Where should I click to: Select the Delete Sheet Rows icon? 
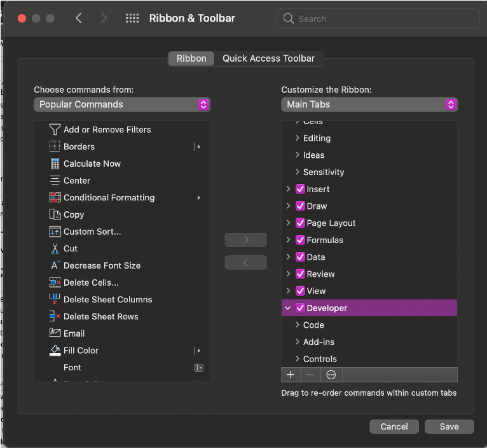[x=55, y=316]
